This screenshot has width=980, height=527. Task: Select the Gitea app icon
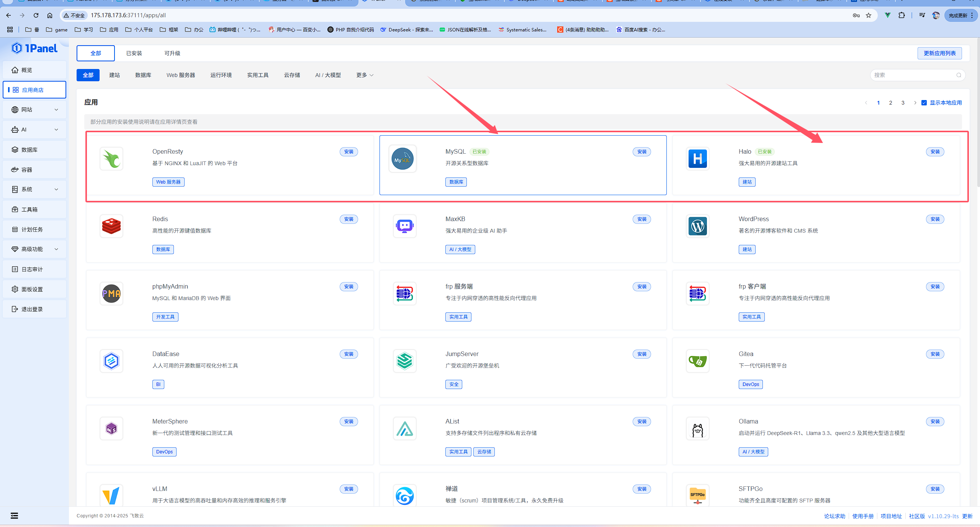697,361
